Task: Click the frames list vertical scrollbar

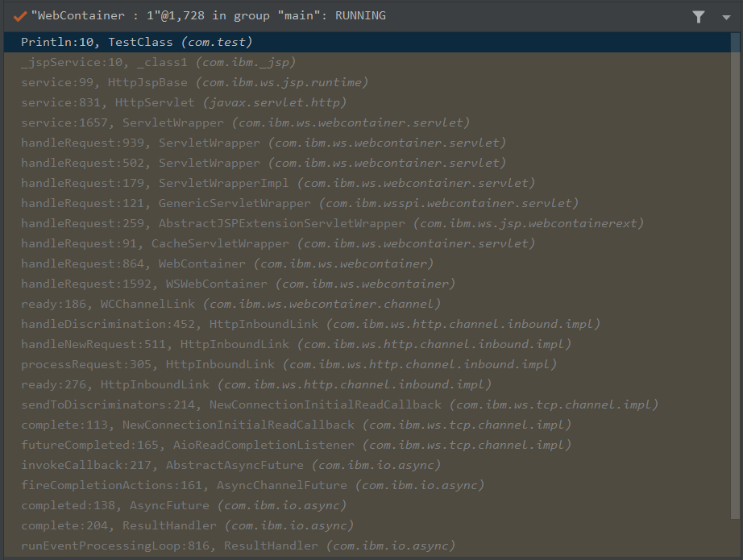Action: tap(735, 275)
